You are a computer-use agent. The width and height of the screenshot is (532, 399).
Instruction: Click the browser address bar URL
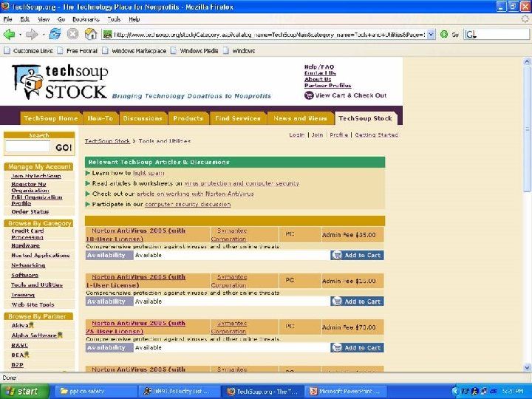point(270,35)
